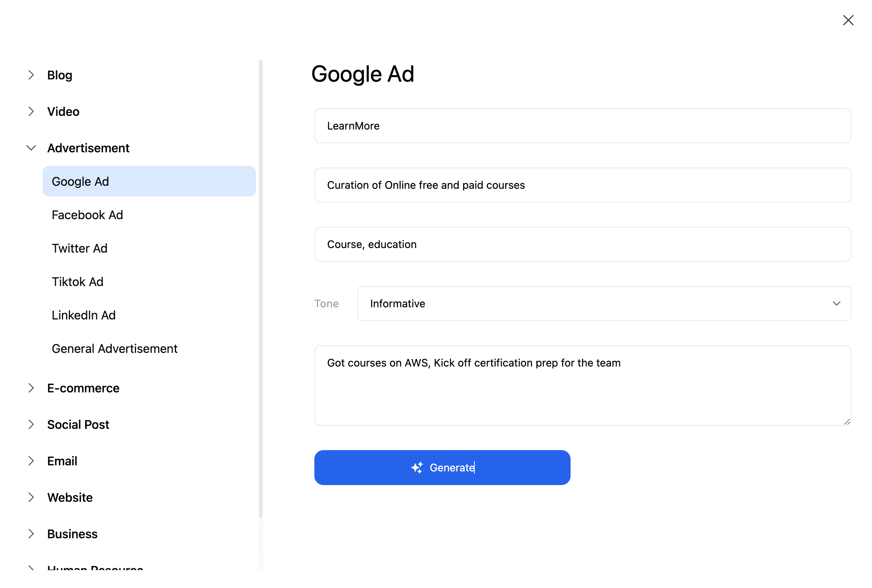Click TikTok Ad sidebar item

click(78, 281)
